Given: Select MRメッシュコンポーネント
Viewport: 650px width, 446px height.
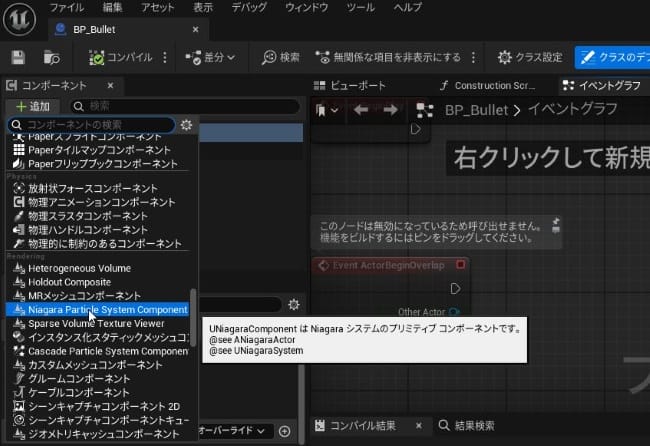Looking at the screenshot, I should [x=98, y=296].
